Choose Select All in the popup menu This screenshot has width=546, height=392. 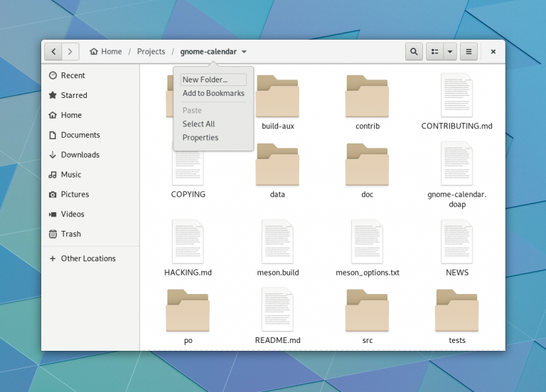coord(213,124)
